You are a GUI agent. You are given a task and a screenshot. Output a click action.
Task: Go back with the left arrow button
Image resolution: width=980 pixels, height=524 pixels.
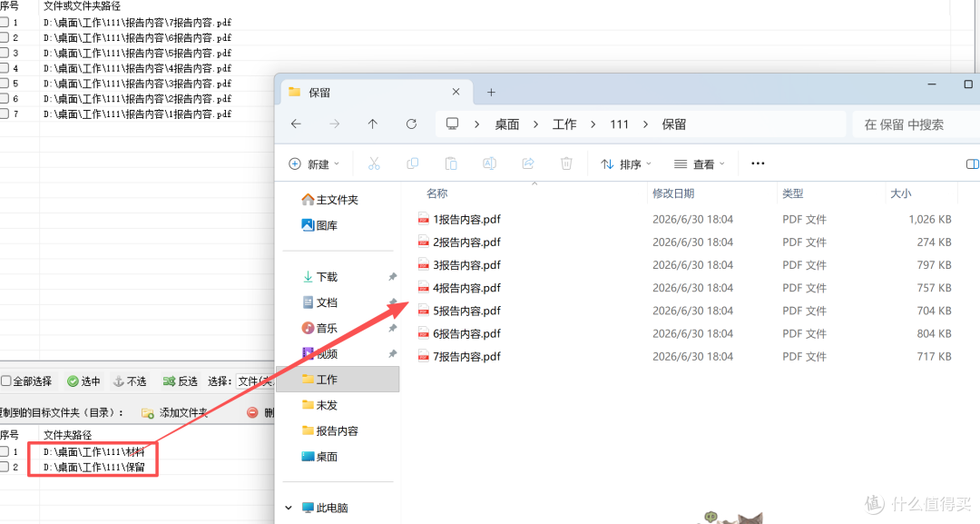tap(296, 124)
